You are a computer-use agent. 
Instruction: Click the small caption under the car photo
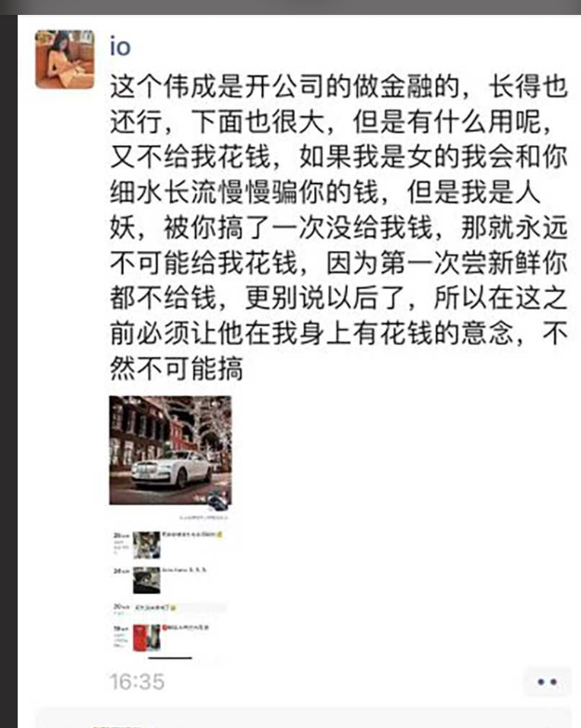204,517
